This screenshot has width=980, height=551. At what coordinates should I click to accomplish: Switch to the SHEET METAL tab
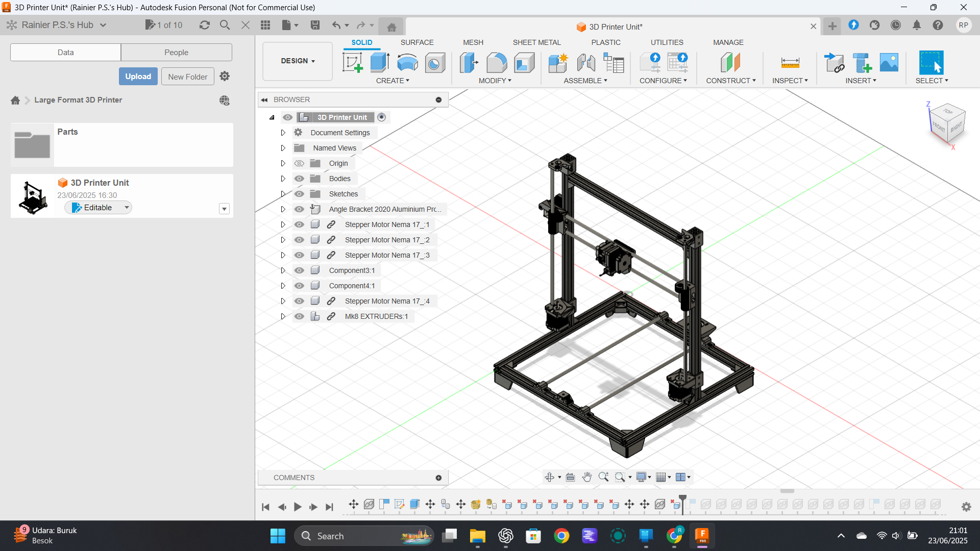[x=536, y=42]
